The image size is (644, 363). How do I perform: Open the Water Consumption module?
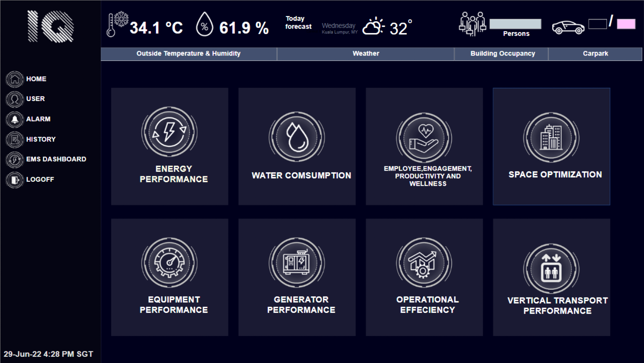[x=297, y=146]
